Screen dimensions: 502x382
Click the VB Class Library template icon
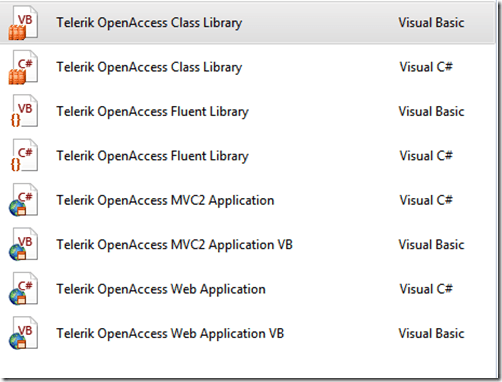pyautogui.click(x=23, y=23)
